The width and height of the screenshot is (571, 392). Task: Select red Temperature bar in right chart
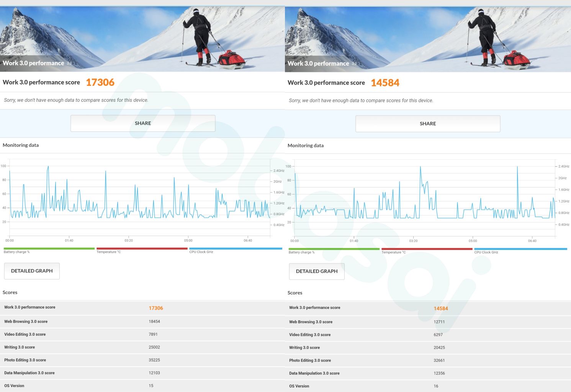(427, 250)
